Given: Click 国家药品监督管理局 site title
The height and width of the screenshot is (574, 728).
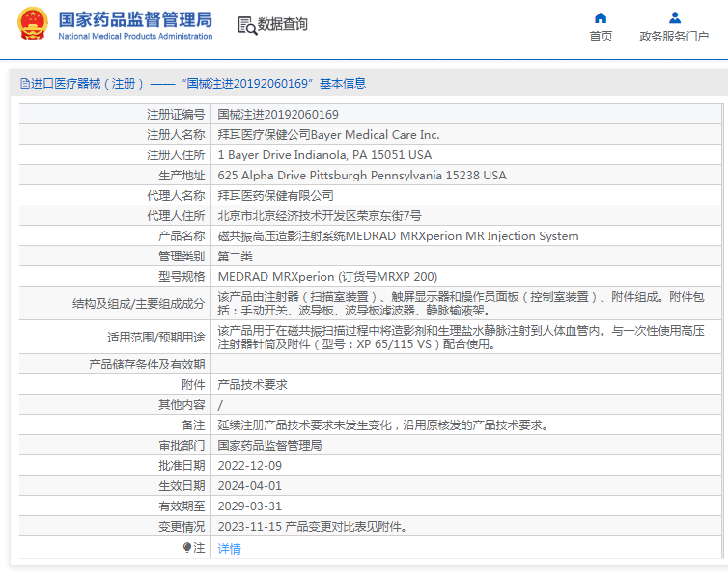Looking at the screenshot, I should click(x=135, y=20).
